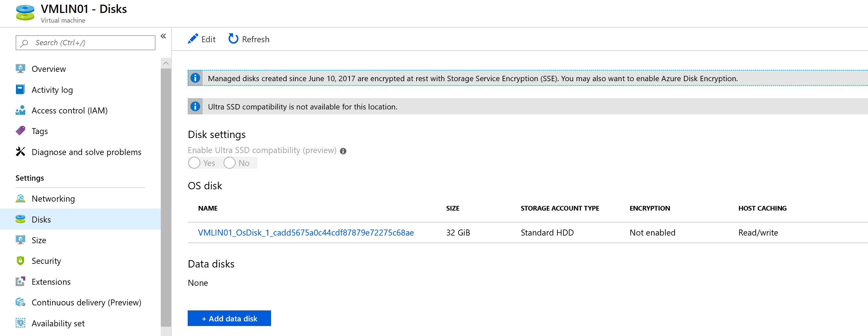Viewport: 868px width, 336px height.
Task: Click the Add data disk button
Action: (x=229, y=318)
